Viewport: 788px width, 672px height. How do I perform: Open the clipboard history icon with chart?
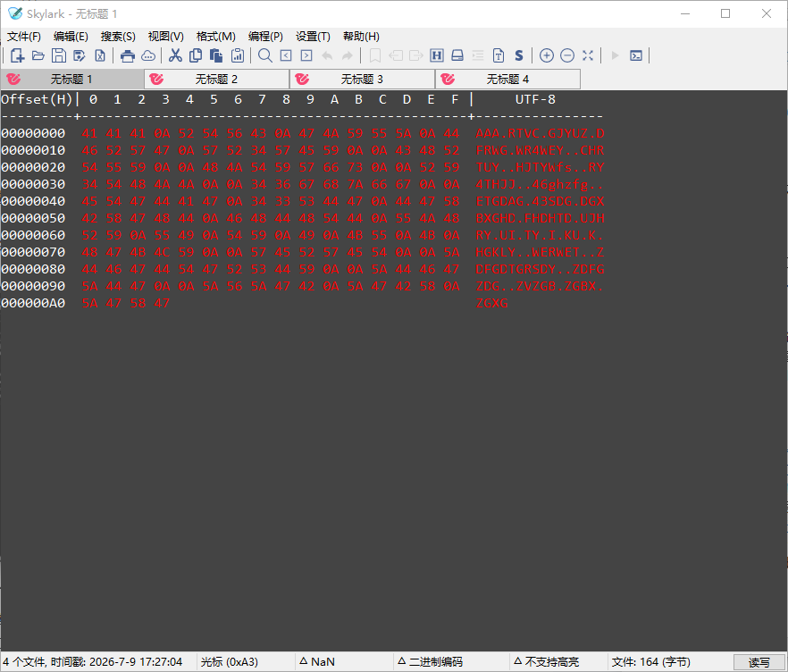238,55
